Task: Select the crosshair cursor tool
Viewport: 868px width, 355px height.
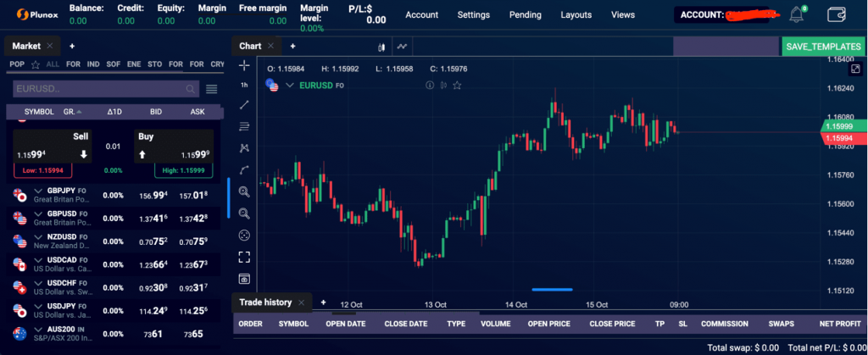Action: 244,65
